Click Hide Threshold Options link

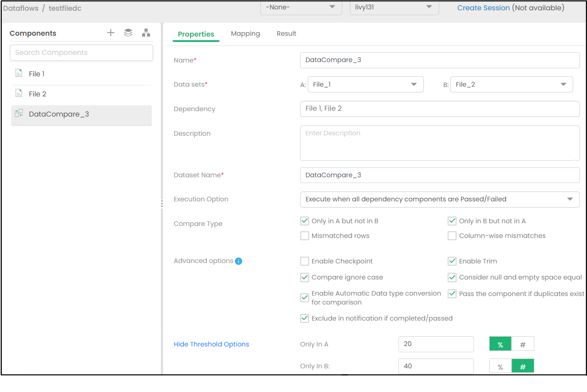click(211, 344)
